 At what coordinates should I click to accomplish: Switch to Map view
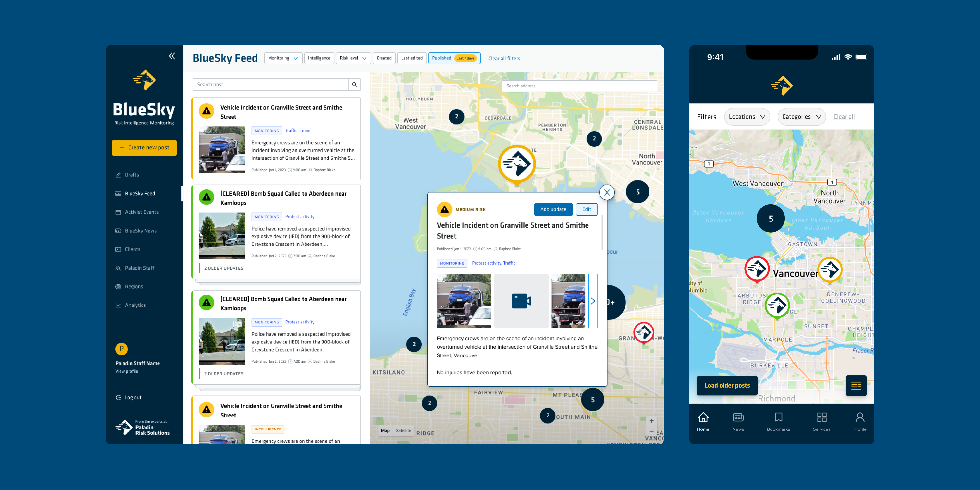385,431
